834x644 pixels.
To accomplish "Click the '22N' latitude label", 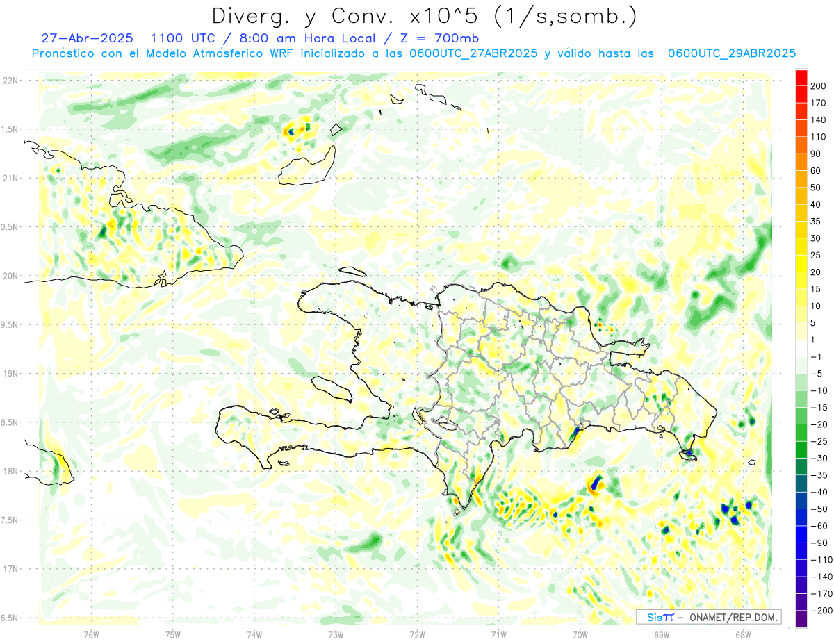I will [x=10, y=81].
